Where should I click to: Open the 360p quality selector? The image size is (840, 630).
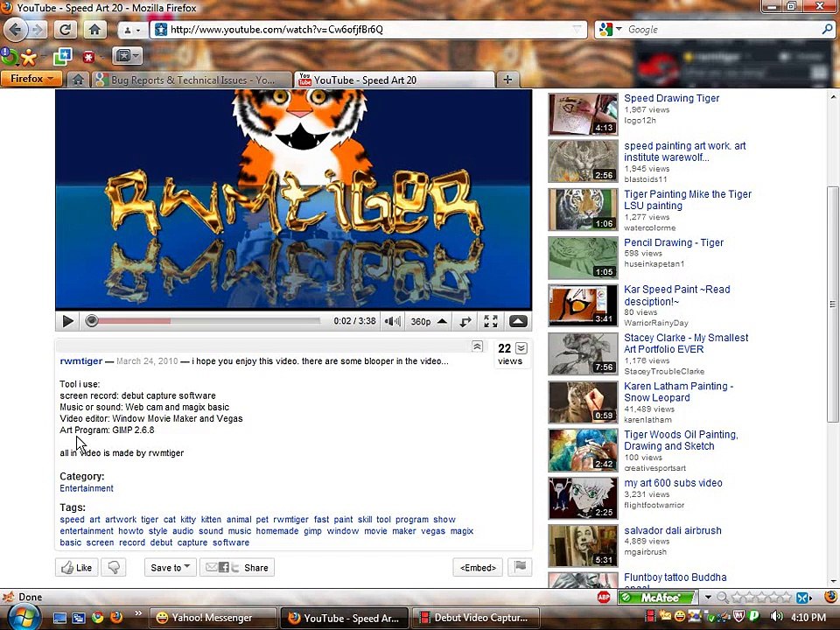pos(428,321)
